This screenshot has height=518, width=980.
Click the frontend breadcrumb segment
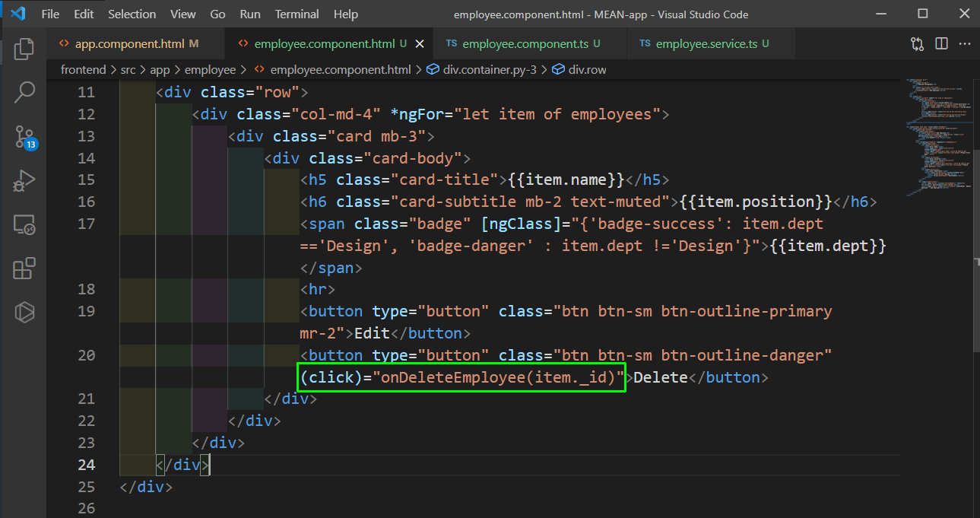[84, 69]
